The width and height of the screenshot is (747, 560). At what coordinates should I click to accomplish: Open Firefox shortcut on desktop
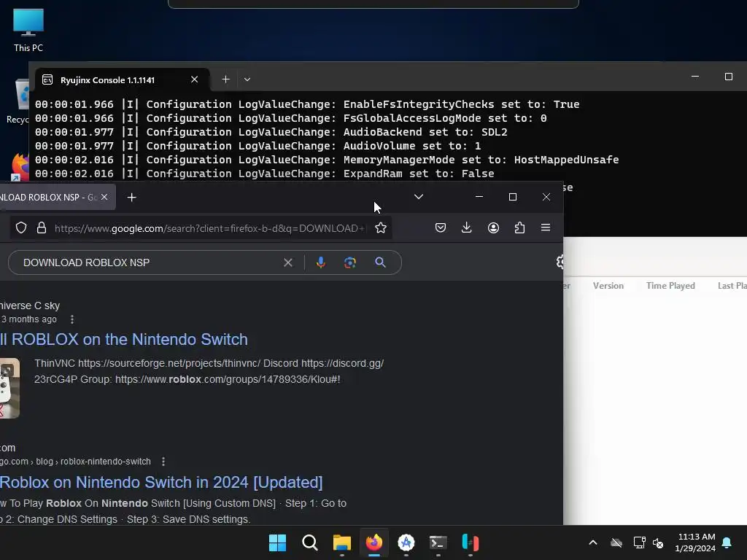(20, 167)
